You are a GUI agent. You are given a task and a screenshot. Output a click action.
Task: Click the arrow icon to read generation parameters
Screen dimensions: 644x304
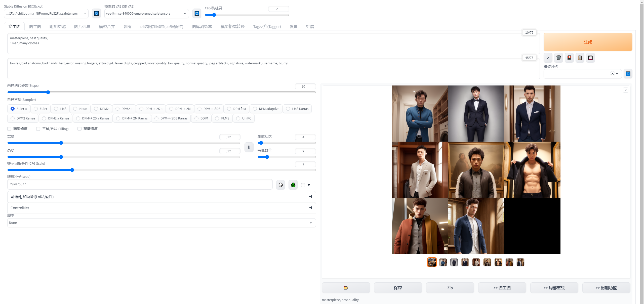click(548, 58)
